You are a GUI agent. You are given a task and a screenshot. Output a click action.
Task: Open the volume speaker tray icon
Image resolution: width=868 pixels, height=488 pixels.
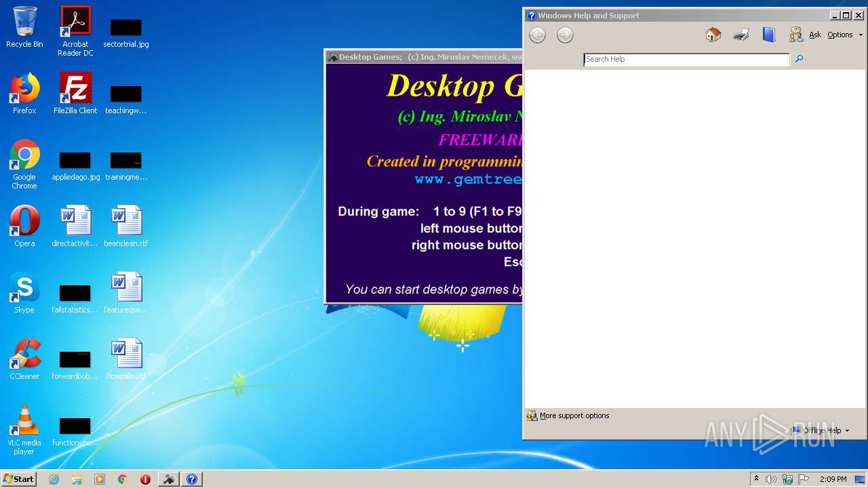tap(771, 479)
